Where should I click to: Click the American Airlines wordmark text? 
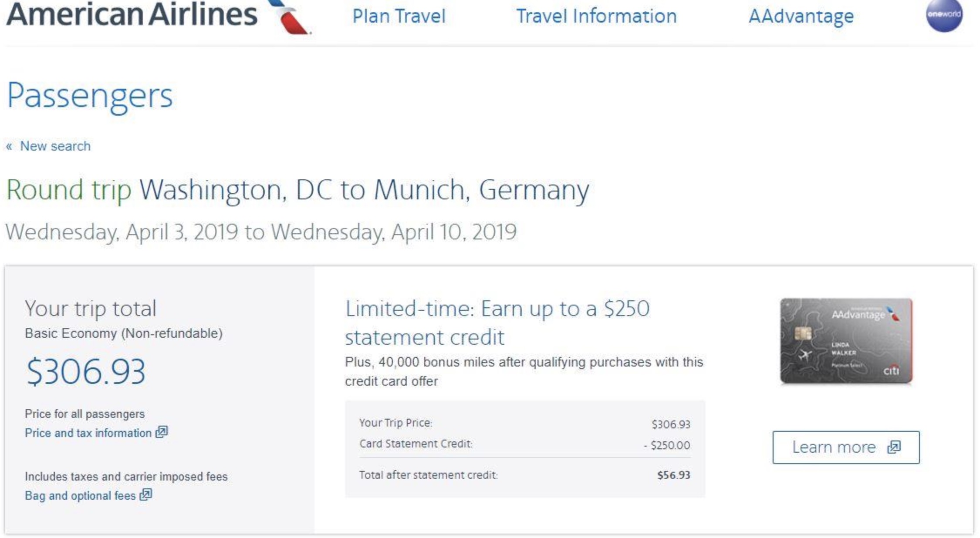click(x=132, y=15)
